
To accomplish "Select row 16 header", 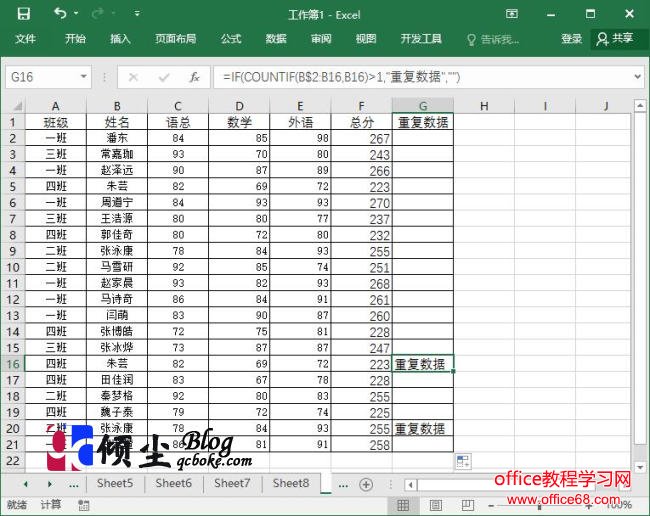I will coord(13,364).
